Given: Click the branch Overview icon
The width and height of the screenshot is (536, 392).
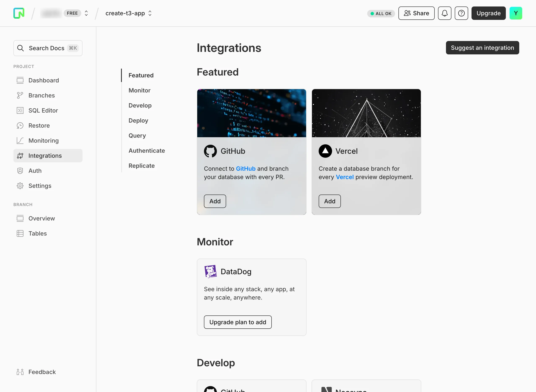Looking at the screenshot, I should click(x=20, y=219).
